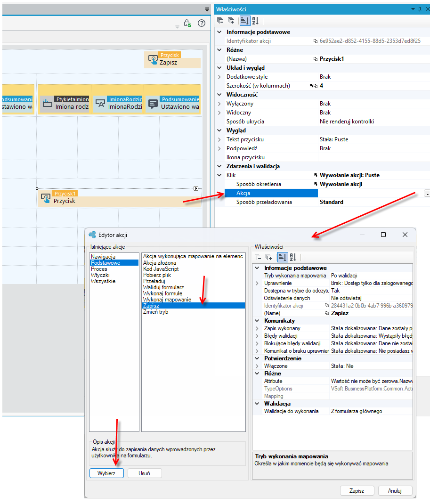Select the ImionaRodzic text field control icon

[x=100, y=103]
